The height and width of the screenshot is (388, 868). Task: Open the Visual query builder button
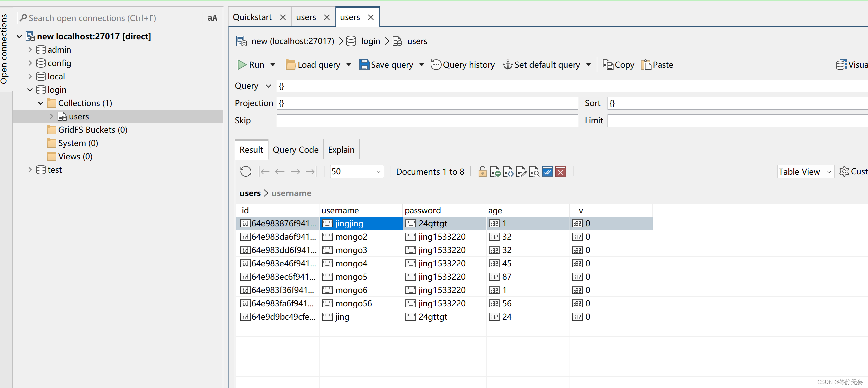(x=852, y=65)
